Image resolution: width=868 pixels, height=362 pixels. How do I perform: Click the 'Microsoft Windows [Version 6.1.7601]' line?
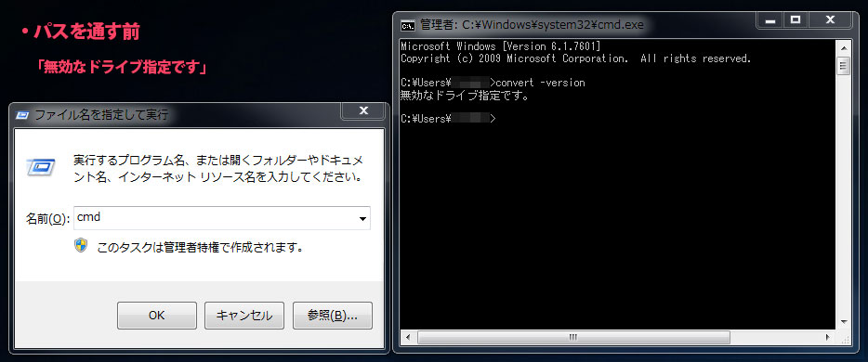click(x=500, y=46)
